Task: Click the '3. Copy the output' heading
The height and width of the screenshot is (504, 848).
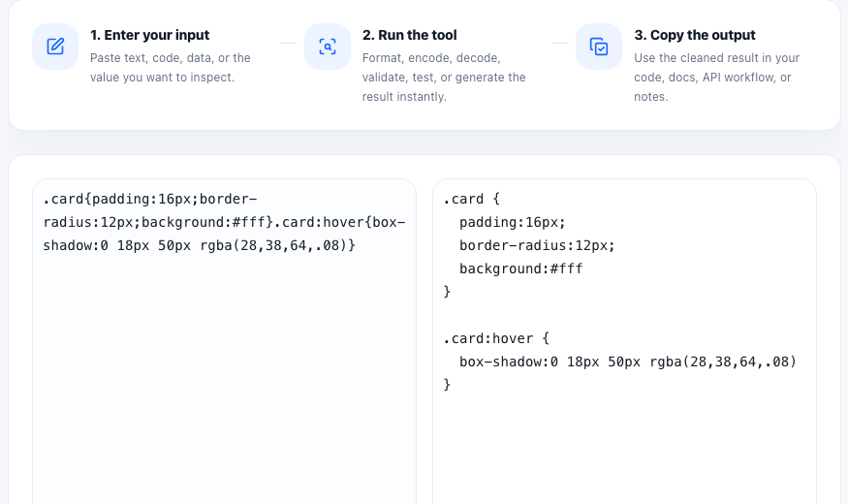Action: 695,35
